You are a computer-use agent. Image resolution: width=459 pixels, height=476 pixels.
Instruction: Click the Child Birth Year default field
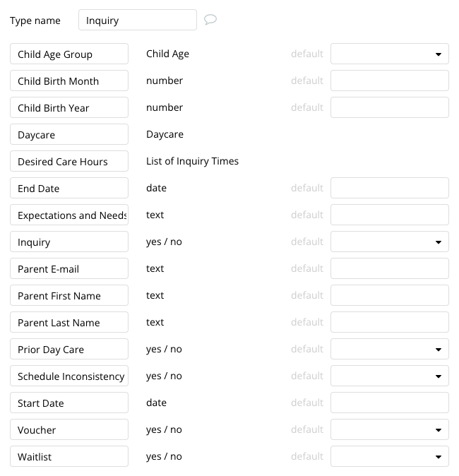tap(389, 107)
